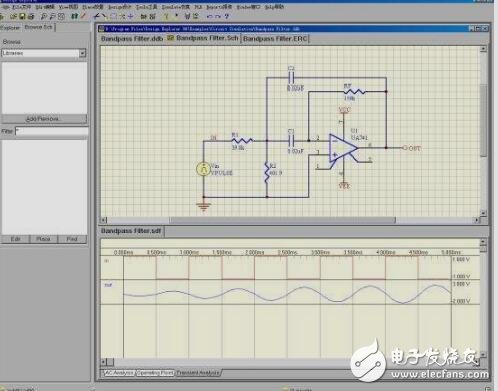Click the VPULSE voltage source symbol

[203, 169]
